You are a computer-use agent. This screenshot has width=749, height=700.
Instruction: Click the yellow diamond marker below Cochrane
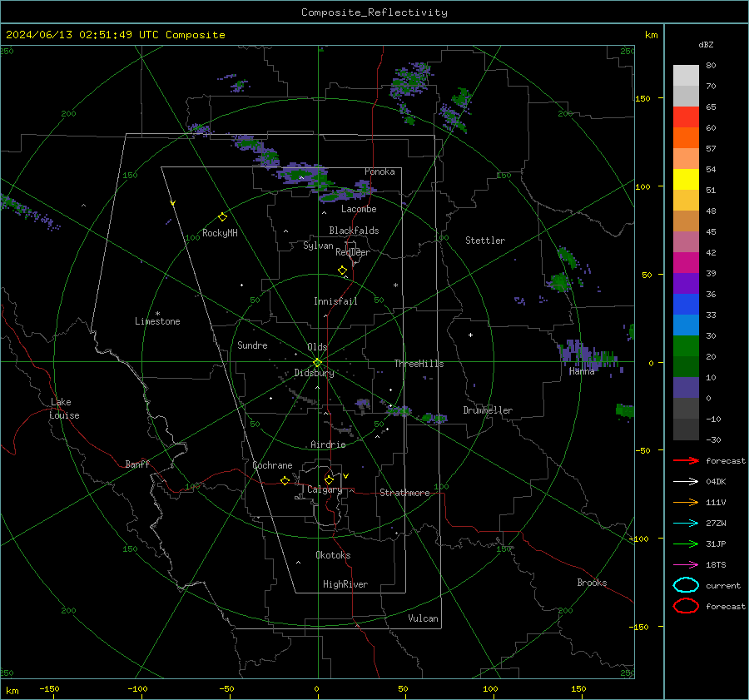(x=285, y=480)
